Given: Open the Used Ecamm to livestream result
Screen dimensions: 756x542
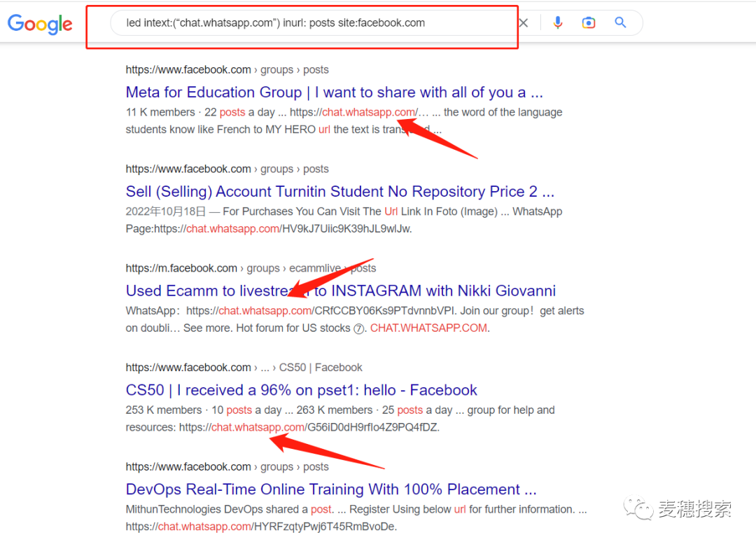Looking at the screenshot, I should 340,291.
